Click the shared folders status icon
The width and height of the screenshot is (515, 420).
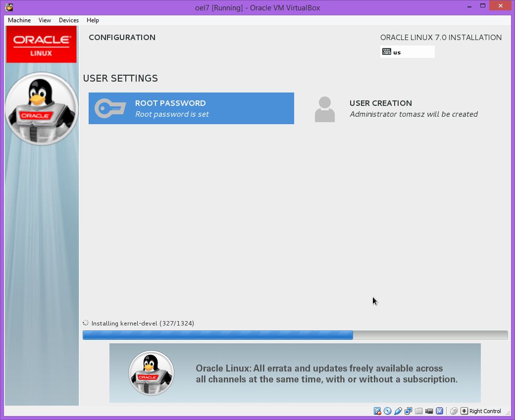418,411
